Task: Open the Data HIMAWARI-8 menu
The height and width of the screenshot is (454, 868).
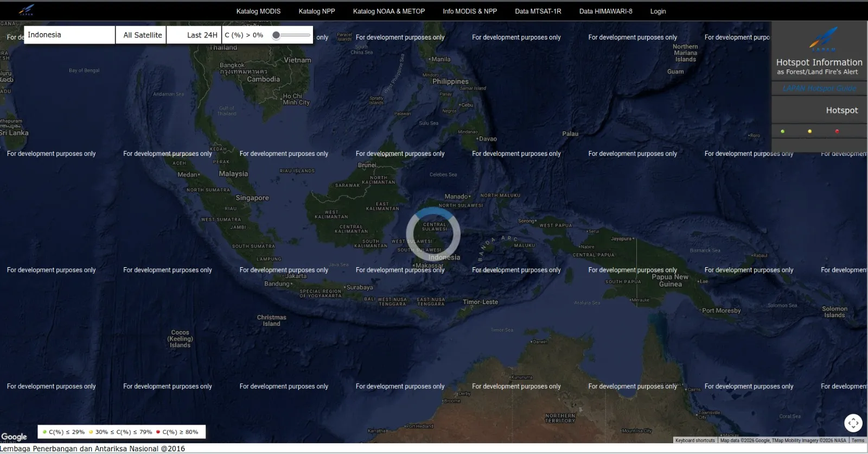Action: [x=606, y=11]
